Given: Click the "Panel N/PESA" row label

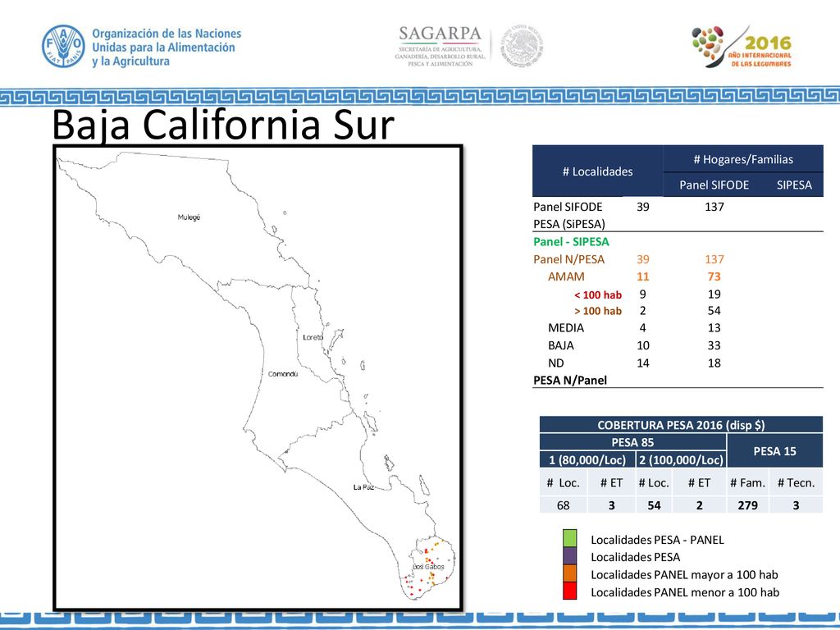Looking at the screenshot, I should click(569, 259).
